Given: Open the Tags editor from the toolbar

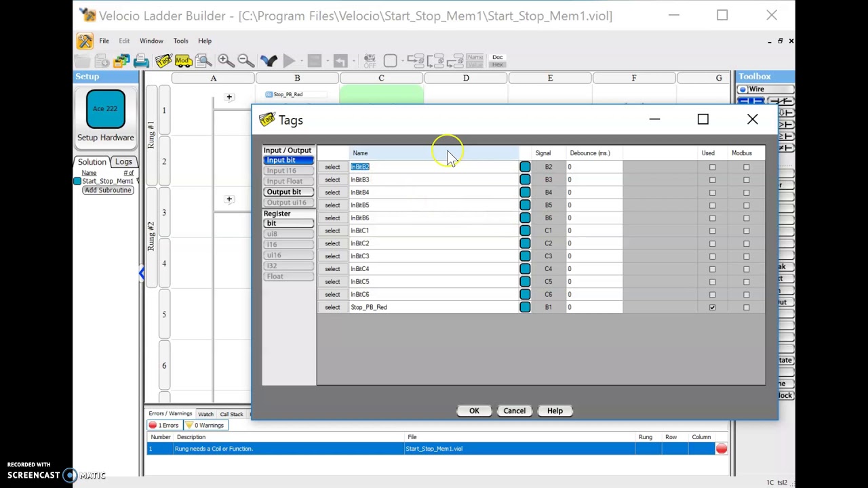Looking at the screenshot, I should [163, 61].
